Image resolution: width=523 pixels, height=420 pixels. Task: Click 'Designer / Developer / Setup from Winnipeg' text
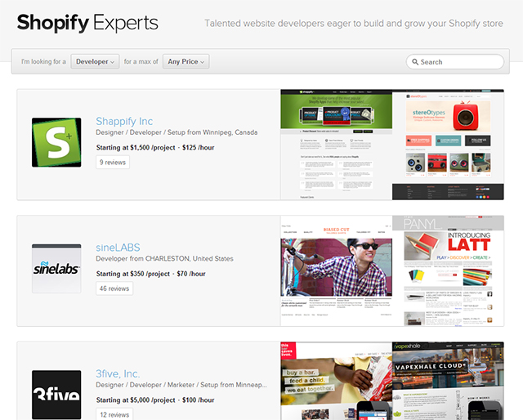[x=177, y=132]
